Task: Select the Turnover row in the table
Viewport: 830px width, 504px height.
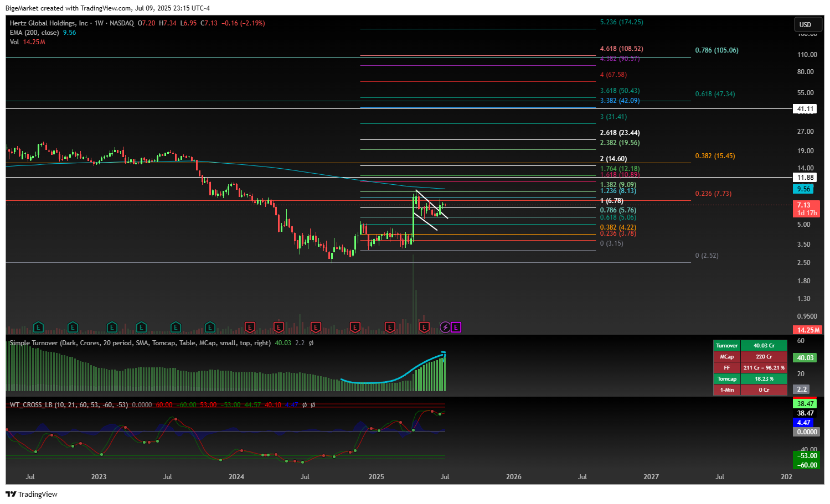Action: pos(750,346)
